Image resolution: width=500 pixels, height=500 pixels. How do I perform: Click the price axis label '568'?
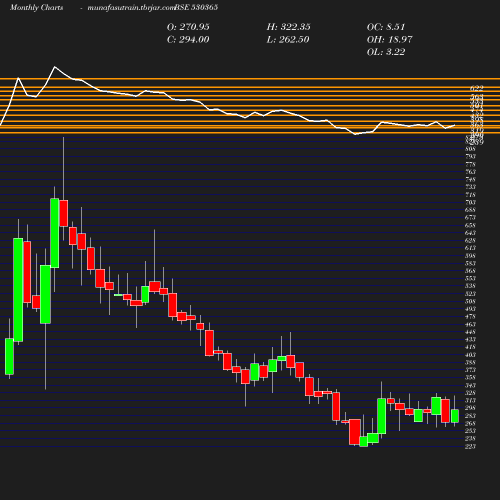pos(470,271)
